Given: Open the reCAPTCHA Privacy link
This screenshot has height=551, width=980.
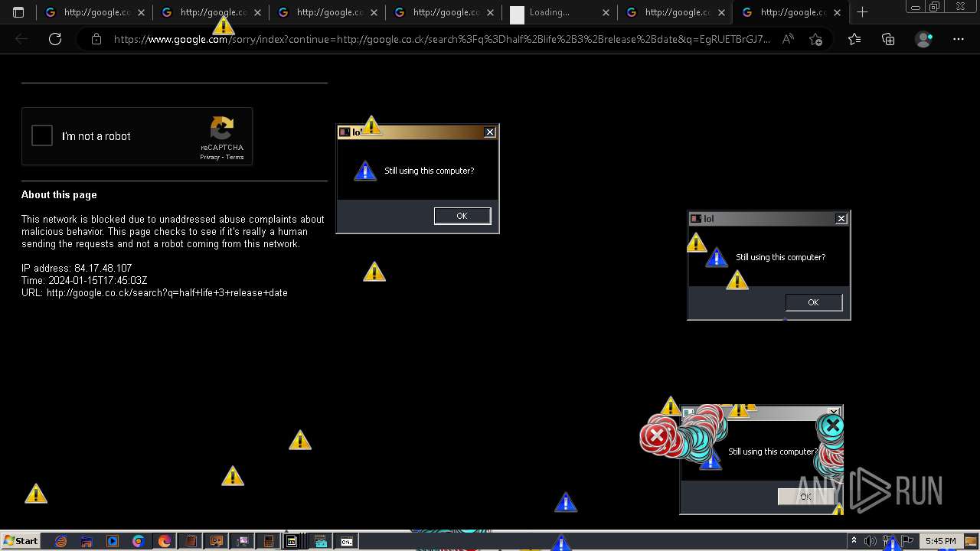Looking at the screenshot, I should pyautogui.click(x=210, y=157).
